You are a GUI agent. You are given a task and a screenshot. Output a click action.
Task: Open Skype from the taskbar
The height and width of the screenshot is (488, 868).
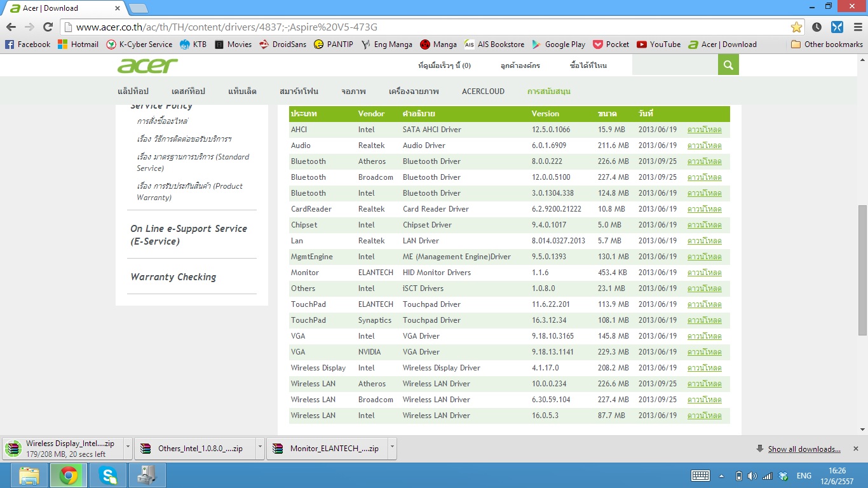click(108, 475)
